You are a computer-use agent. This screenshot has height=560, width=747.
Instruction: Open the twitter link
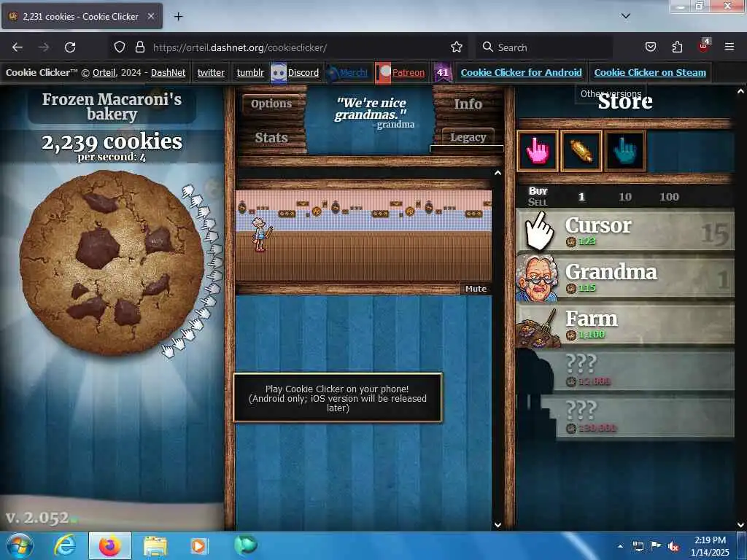click(x=211, y=72)
